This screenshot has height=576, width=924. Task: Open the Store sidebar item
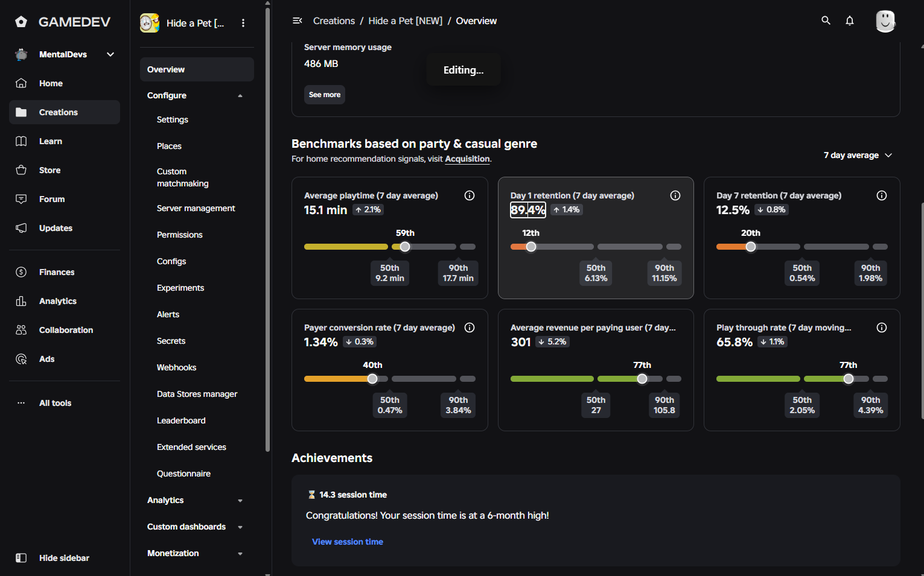point(65,170)
